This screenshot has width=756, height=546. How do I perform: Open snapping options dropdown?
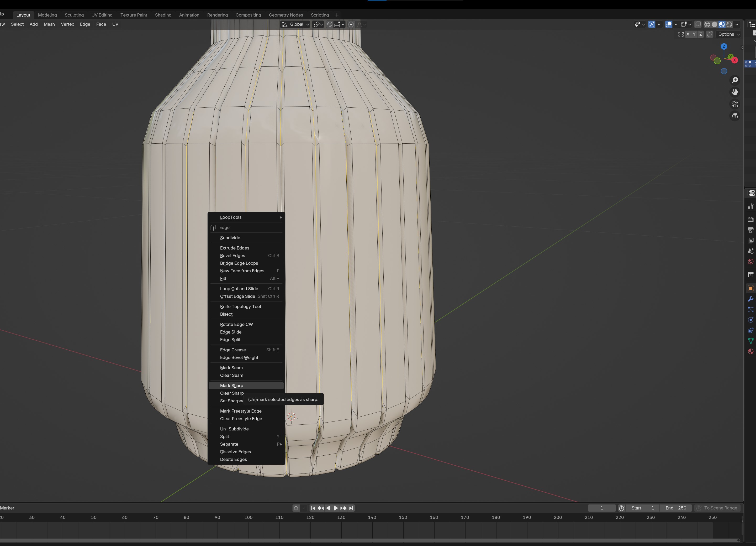(340, 24)
